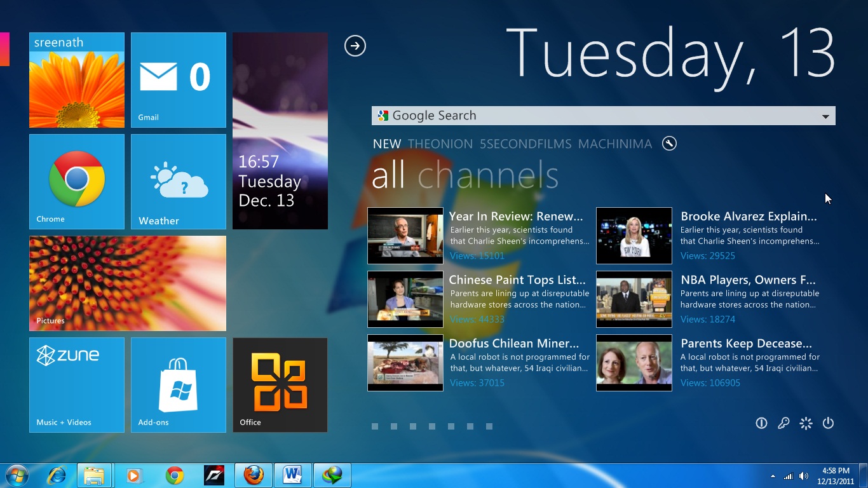The height and width of the screenshot is (488, 868).
Task: Click the Chinese Paint video thumbnail
Action: pos(405,299)
